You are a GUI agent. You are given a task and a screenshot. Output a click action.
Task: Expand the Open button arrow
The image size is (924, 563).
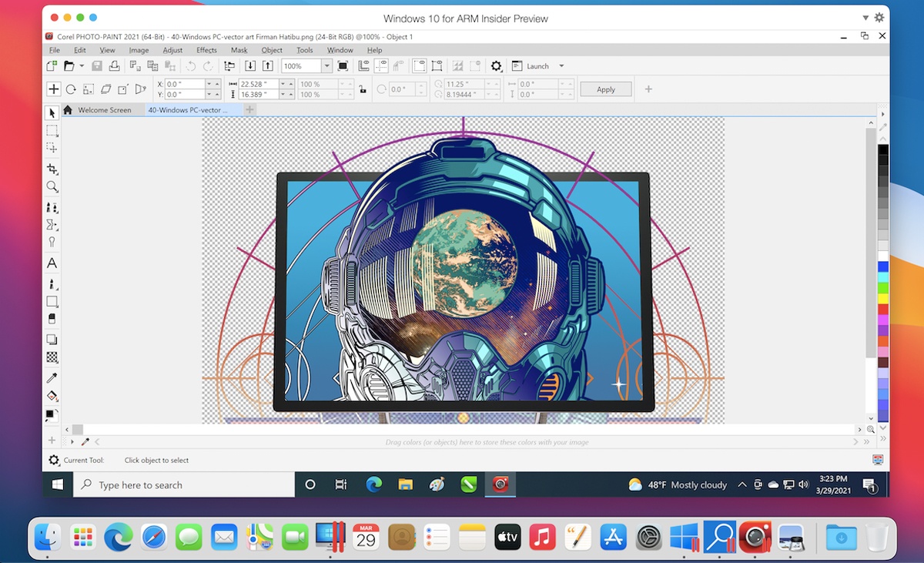click(x=81, y=66)
